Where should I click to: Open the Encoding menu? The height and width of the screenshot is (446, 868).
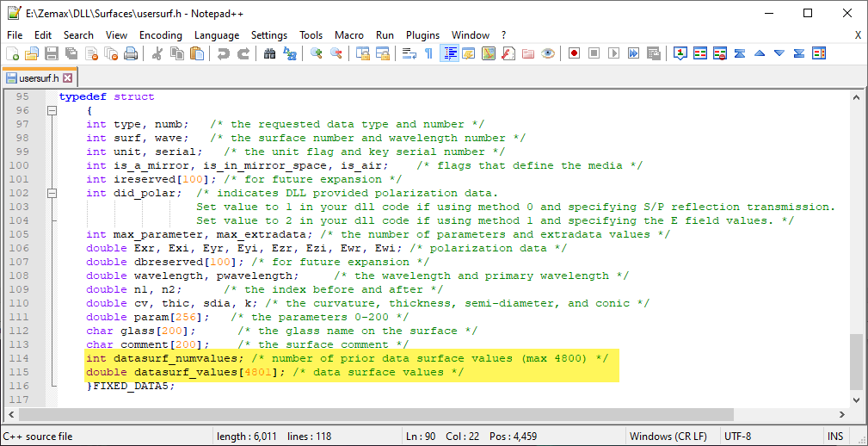click(161, 35)
